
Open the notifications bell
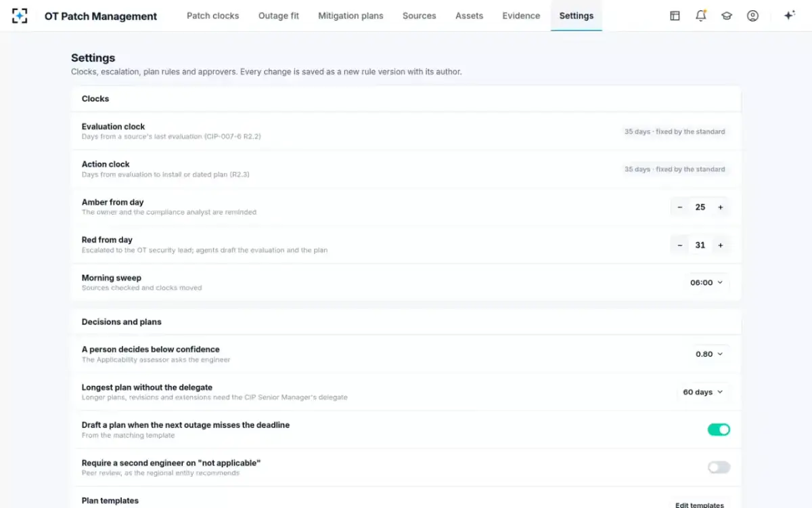(x=701, y=16)
